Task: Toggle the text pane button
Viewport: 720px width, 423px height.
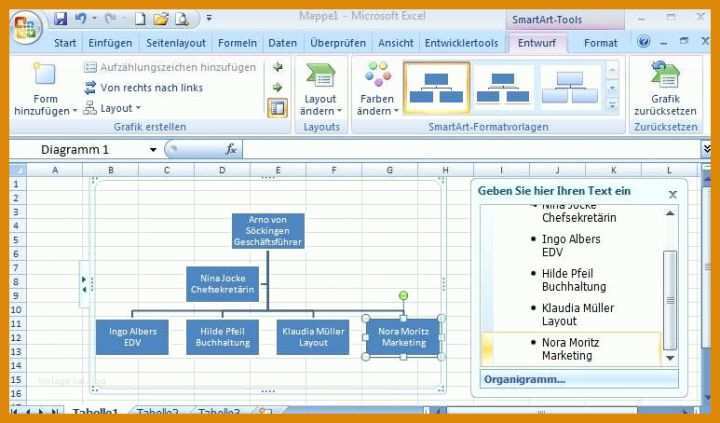Action: pyautogui.click(x=277, y=108)
